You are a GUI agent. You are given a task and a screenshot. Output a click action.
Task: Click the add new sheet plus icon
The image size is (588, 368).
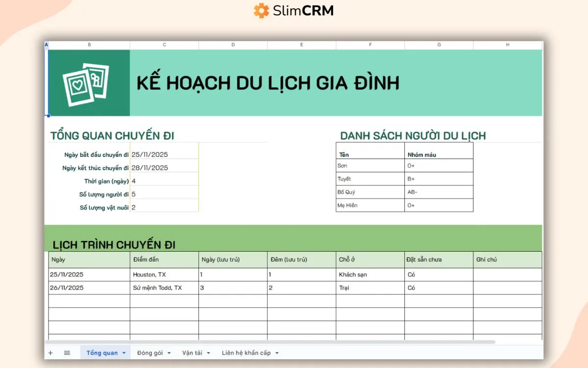point(50,353)
